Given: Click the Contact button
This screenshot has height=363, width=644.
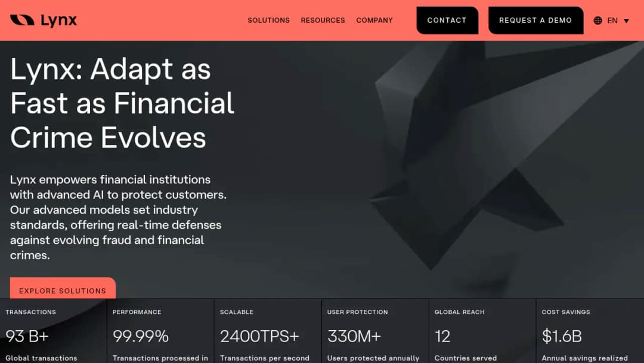Looking at the screenshot, I should 447,20.
